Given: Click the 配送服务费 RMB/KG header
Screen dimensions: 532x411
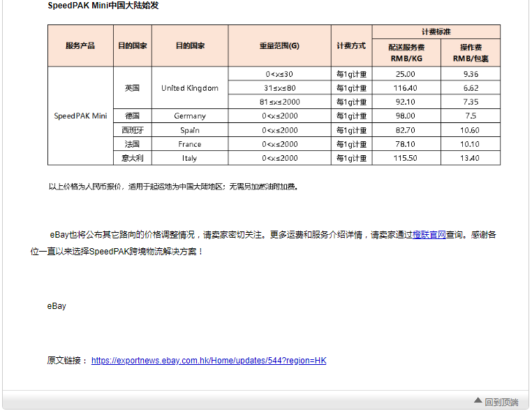Looking at the screenshot, I should tap(406, 52).
